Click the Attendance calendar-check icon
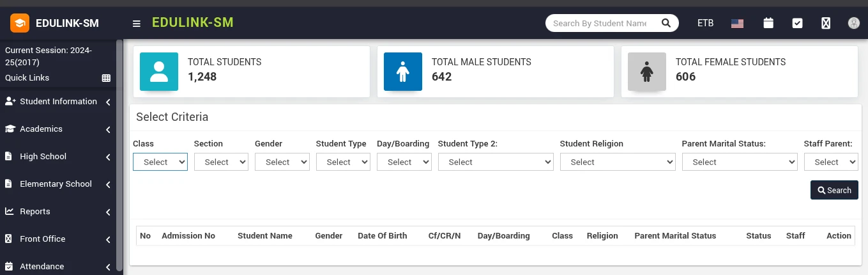This screenshot has width=868, height=275. click(9, 266)
